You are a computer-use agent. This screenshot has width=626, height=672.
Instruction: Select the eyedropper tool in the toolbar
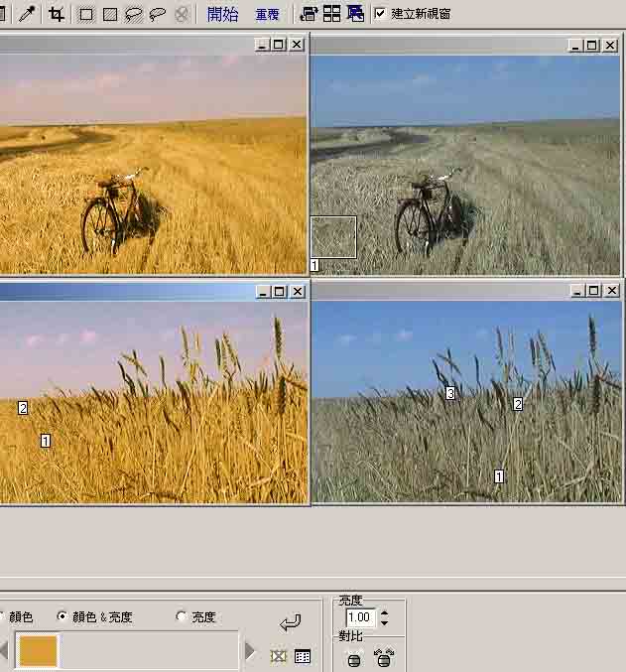tap(27, 14)
